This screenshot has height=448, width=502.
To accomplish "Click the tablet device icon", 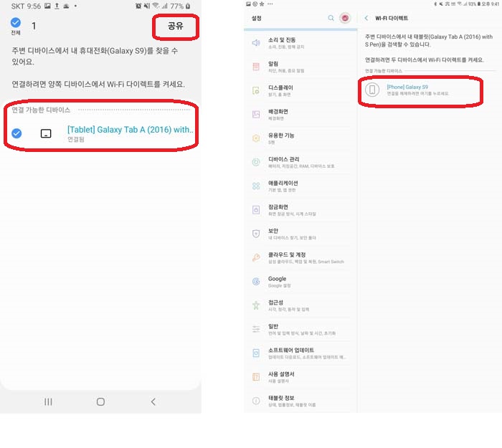I will 46,133.
